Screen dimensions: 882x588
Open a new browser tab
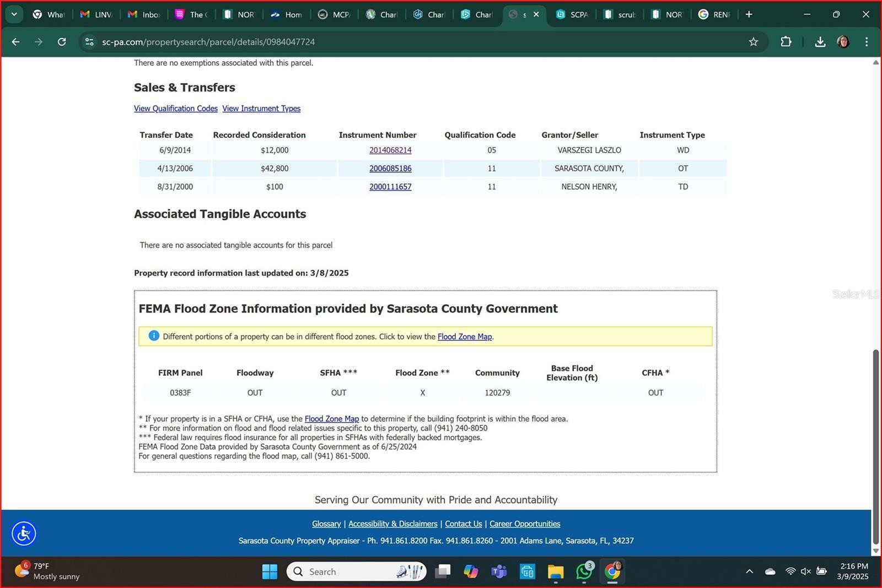click(x=749, y=14)
